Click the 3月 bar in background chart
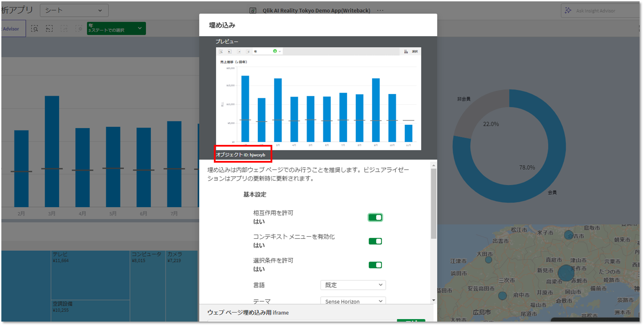Image resolution: width=644 pixels, height=326 pixels. (x=52, y=151)
